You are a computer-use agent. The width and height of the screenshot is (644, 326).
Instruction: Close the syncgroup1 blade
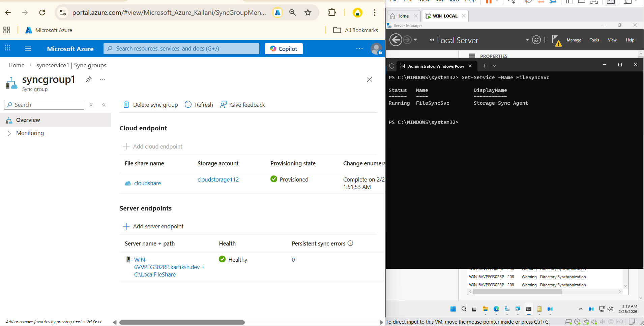(x=370, y=79)
